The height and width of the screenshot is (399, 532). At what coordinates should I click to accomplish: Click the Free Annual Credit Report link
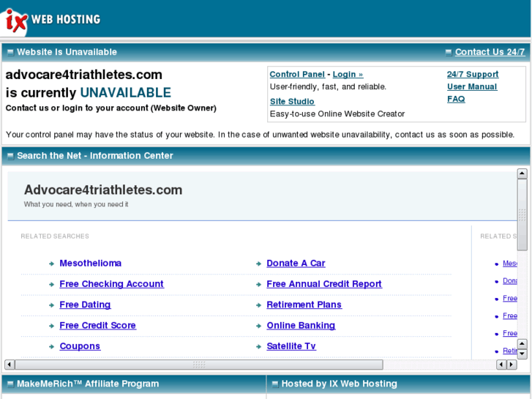pos(324,284)
